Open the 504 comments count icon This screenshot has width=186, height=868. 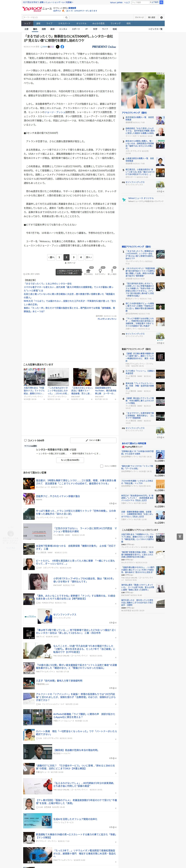[x=44, y=47]
